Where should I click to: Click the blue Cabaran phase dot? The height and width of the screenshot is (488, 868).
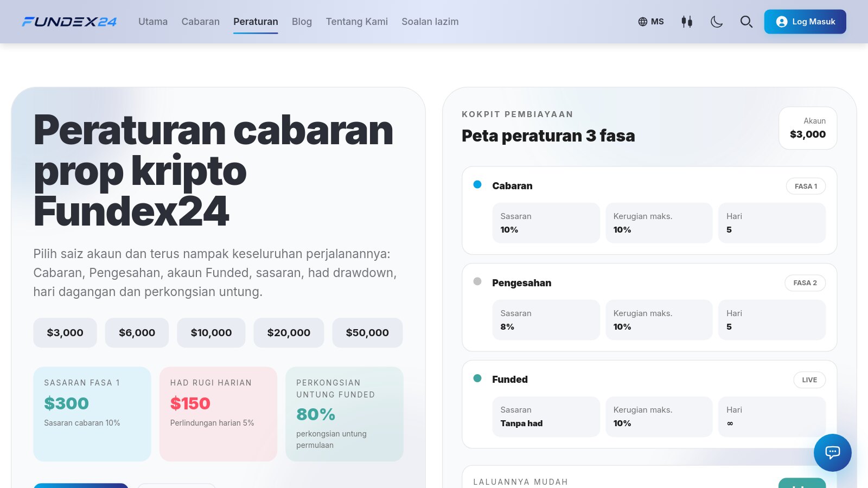coord(477,184)
